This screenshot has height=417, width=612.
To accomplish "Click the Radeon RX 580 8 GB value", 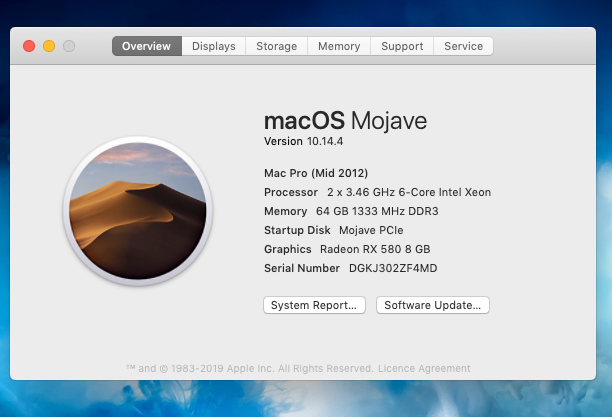I will 375,249.
